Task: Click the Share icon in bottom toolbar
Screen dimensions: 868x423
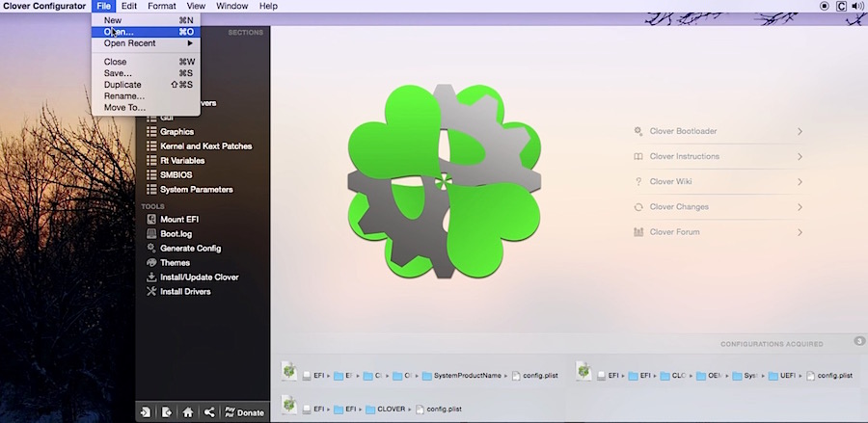Action: pos(209,412)
